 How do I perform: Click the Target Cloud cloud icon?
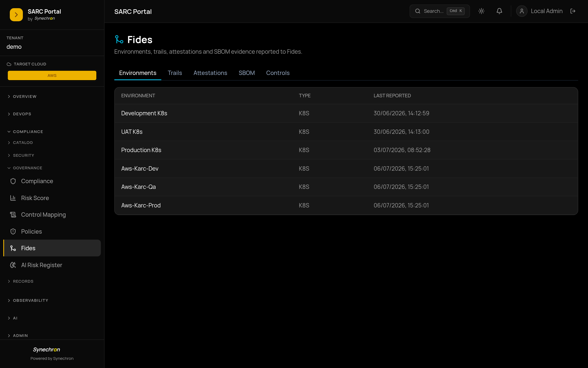click(9, 64)
